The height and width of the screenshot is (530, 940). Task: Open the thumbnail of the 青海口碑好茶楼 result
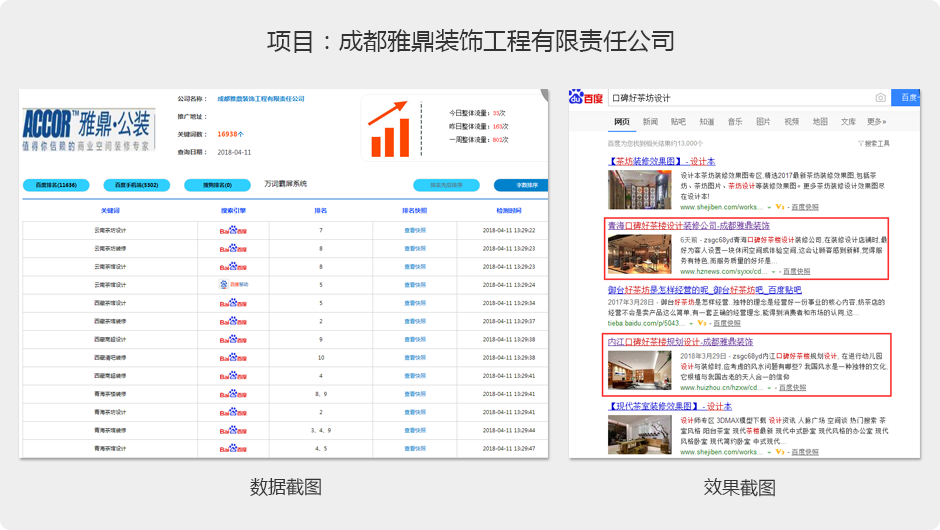click(640, 254)
